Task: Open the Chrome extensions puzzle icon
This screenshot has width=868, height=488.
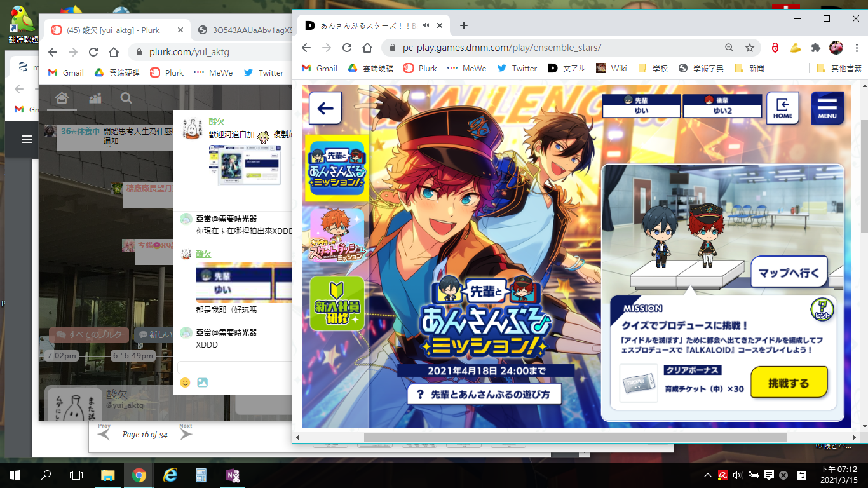Action: click(816, 48)
